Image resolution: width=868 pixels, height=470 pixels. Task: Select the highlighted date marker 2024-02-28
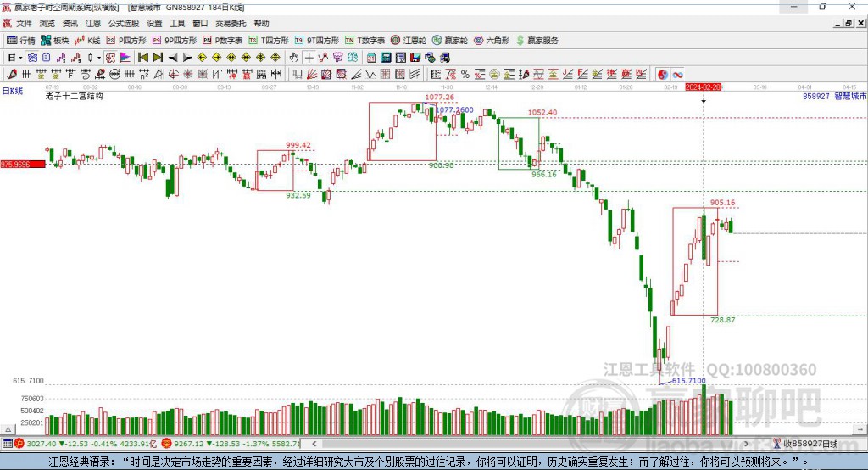click(x=703, y=87)
